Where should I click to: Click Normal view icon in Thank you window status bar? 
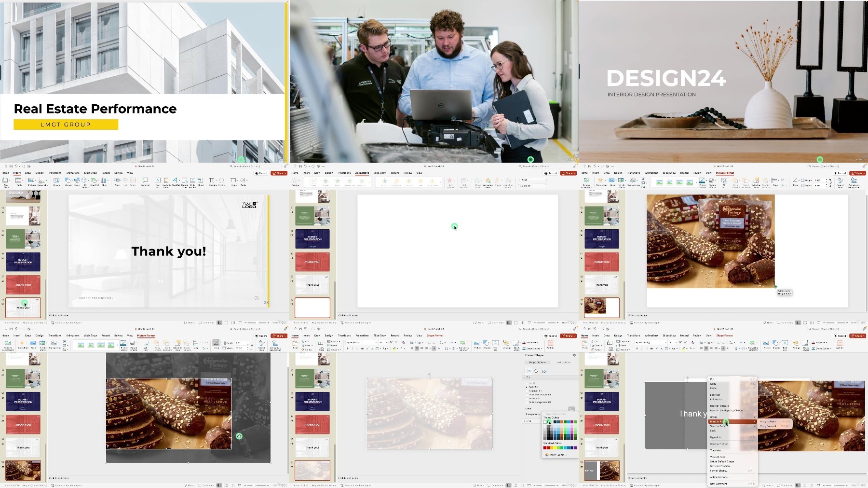coord(219,322)
